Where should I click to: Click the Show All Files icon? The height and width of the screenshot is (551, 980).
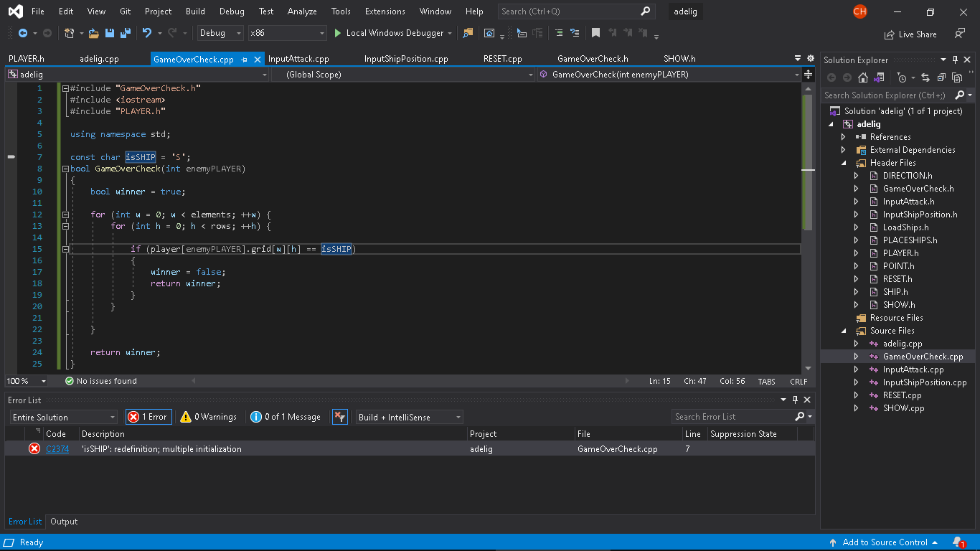[957, 77]
